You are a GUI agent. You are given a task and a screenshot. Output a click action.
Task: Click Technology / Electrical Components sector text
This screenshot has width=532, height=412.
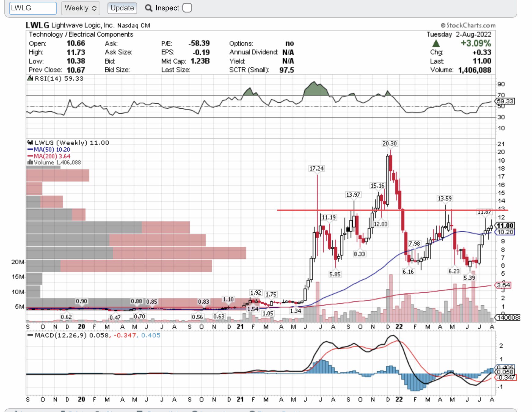[81, 34]
